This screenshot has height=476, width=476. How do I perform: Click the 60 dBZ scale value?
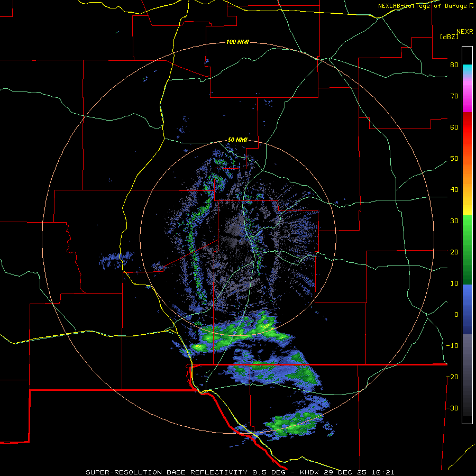pos(454,127)
